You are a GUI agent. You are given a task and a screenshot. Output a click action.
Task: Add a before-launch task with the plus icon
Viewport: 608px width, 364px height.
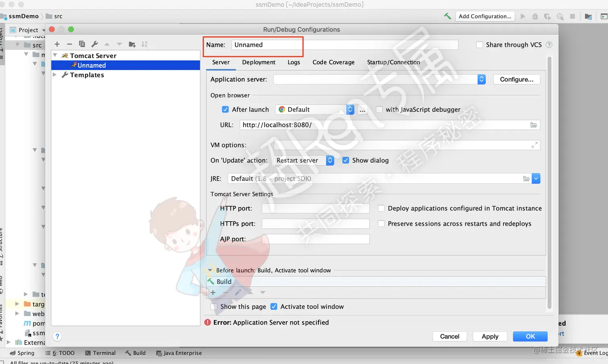(x=213, y=292)
